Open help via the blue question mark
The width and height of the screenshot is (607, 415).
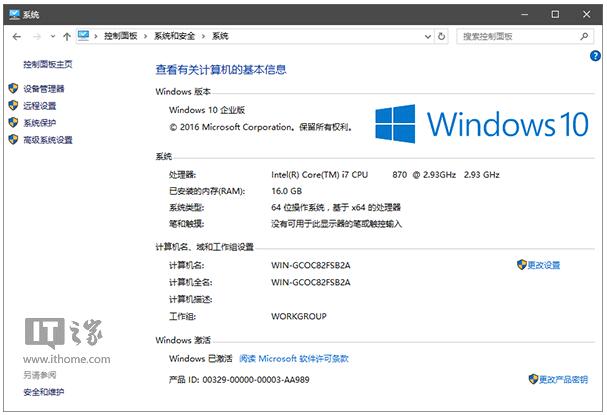[594, 69]
